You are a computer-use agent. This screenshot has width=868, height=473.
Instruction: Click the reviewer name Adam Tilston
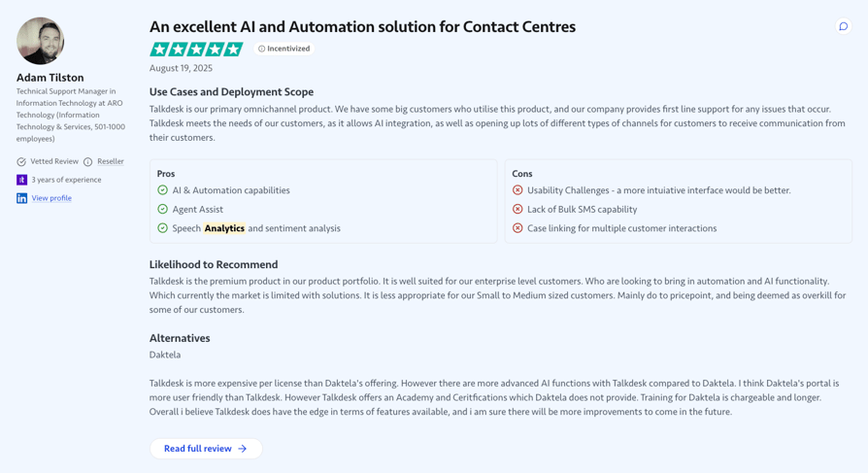[x=50, y=78]
